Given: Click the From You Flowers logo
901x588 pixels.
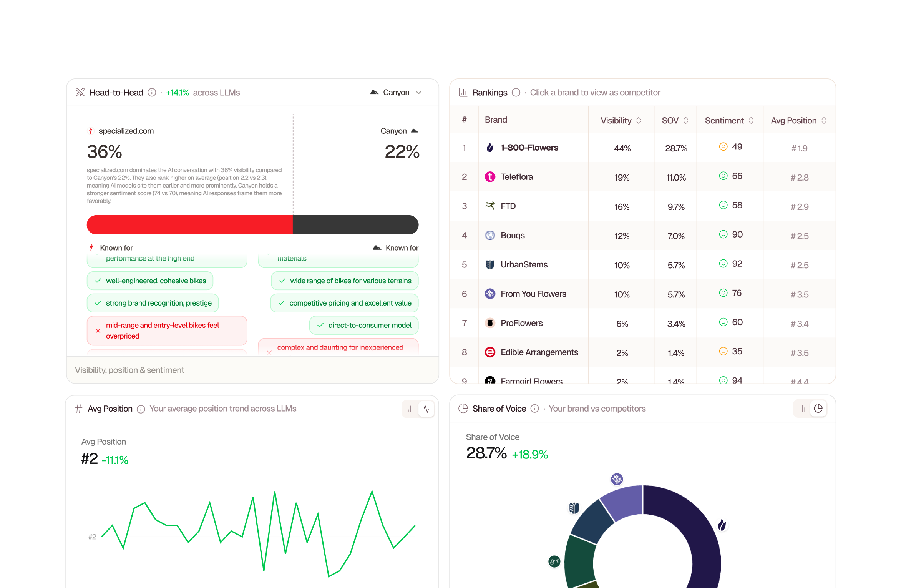Looking at the screenshot, I should coord(490,294).
